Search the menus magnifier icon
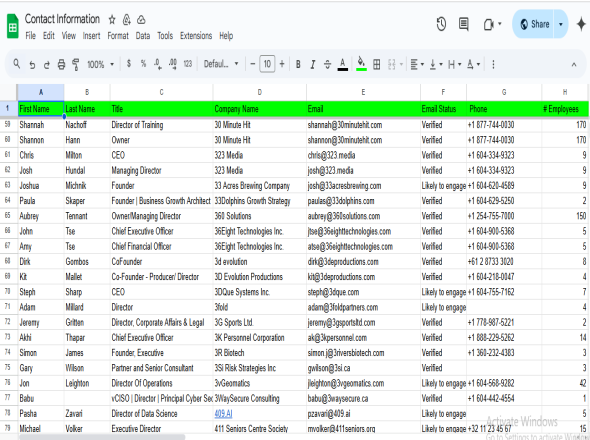 [x=17, y=64]
